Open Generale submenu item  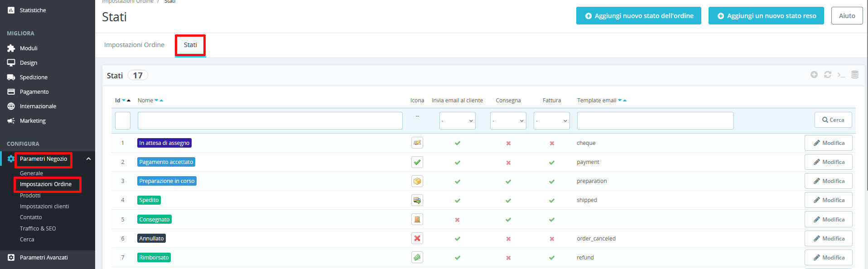click(x=31, y=173)
